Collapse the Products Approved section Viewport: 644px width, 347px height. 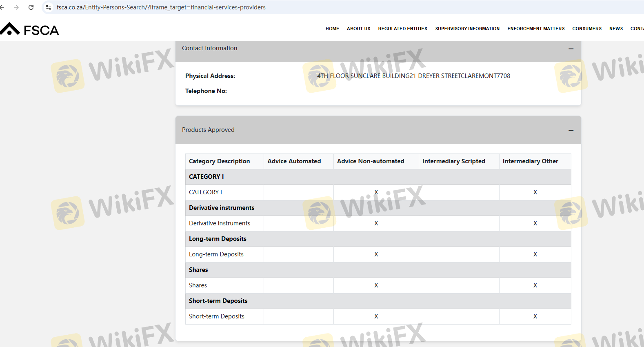tap(571, 130)
